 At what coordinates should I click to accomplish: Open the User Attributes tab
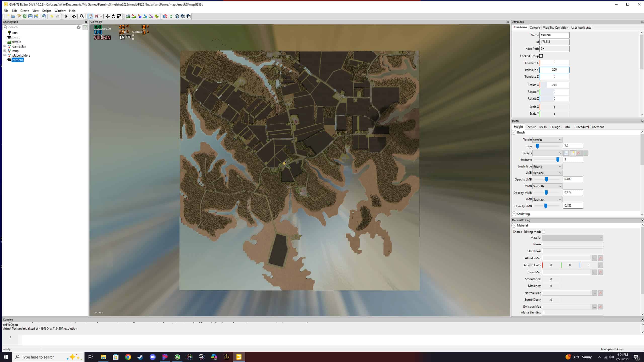pos(581,28)
